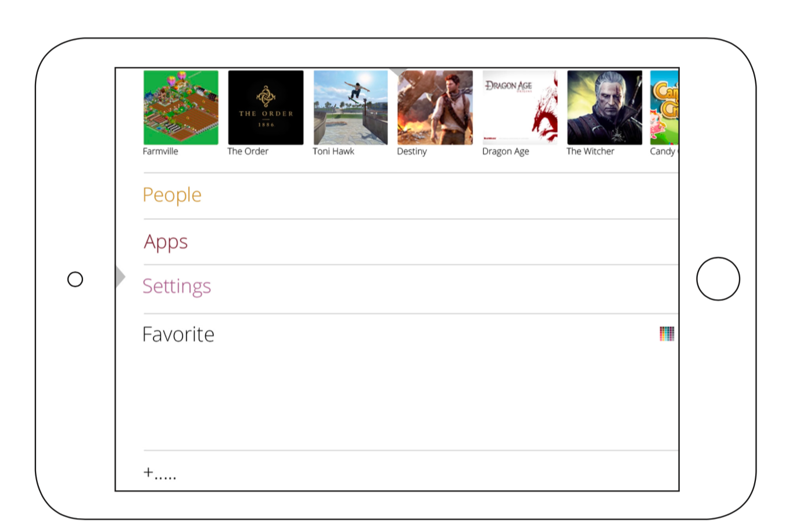Click the Farmville text label

(160, 151)
